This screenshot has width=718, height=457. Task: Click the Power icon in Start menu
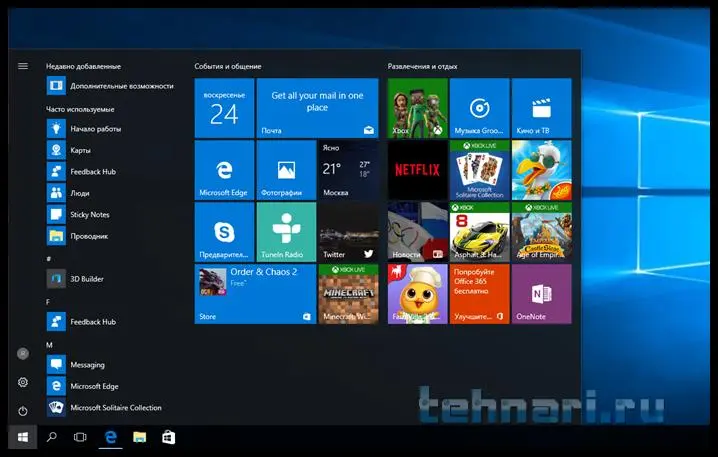[23, 411]
